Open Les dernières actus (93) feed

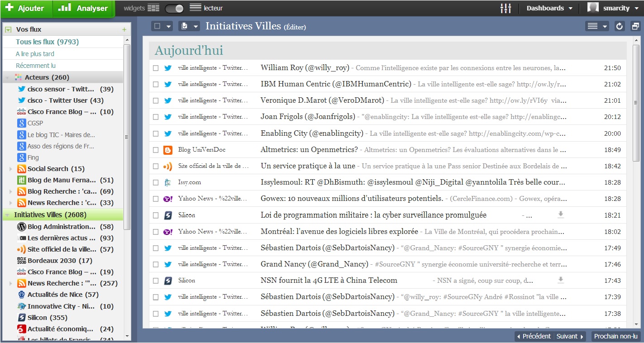[x=70, y=238]
